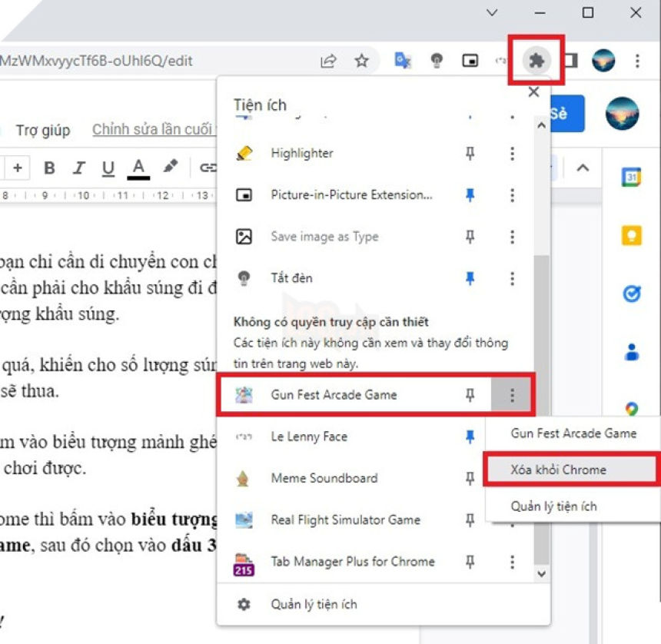Pin the Real Flight Simulator Game extension

(470, 520)
